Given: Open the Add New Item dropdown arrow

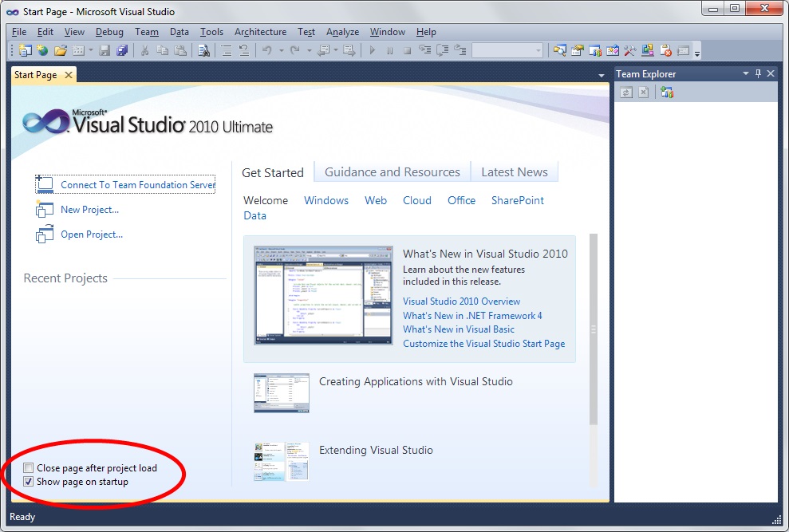Looking at the screenshot, I should [91, 50].
